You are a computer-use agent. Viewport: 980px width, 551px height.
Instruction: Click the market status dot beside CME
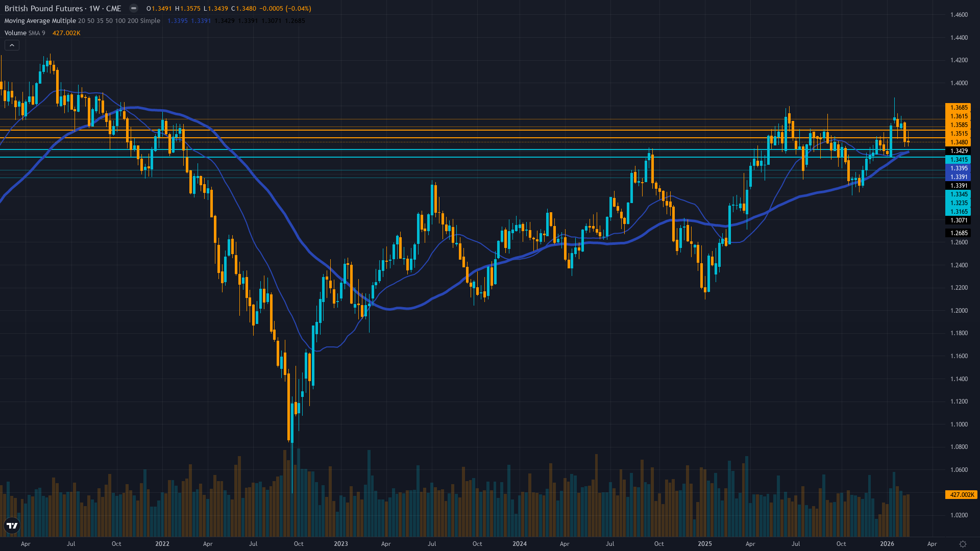point(133,8)
